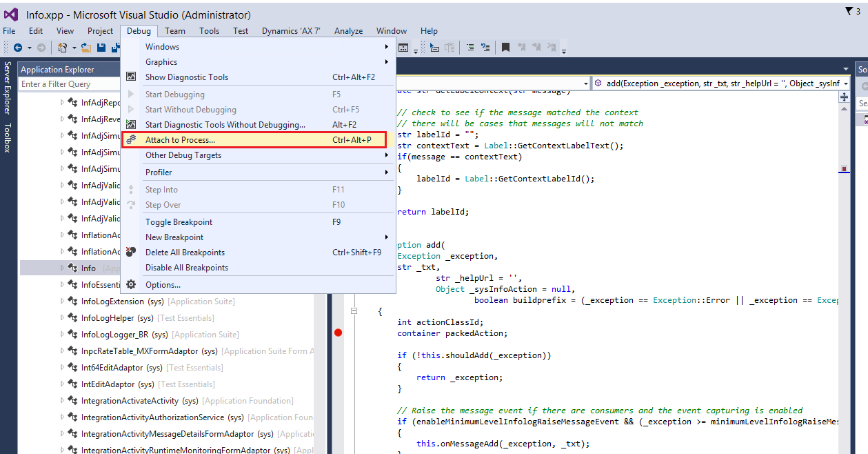Toggle the red breakpoint dot in the margin
Viewport: 868px width, 454px height.
(338, 333)
